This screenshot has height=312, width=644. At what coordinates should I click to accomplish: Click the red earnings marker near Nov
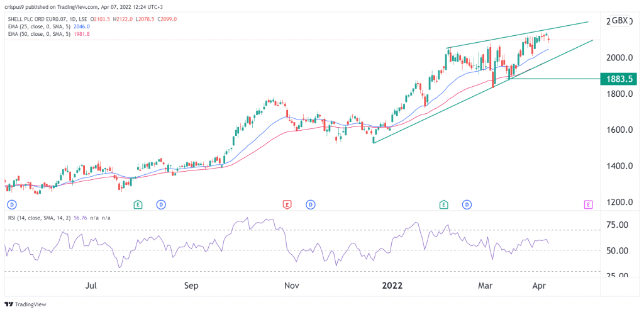click(287, 204)
